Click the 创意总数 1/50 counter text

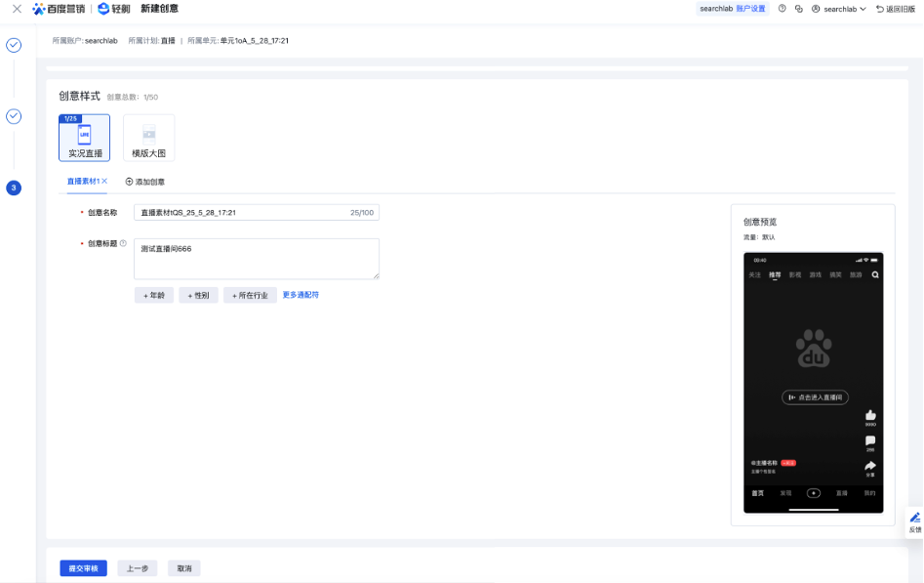coord(133,98)
